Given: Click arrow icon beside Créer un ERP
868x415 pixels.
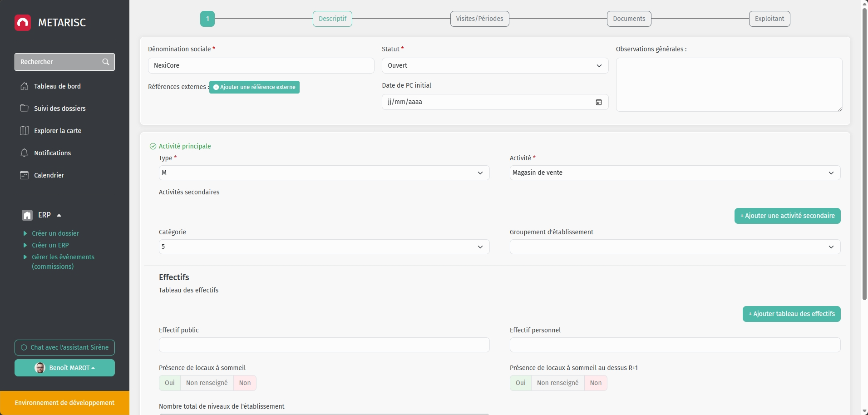Looking at the screenshot, I should [25, 245].
